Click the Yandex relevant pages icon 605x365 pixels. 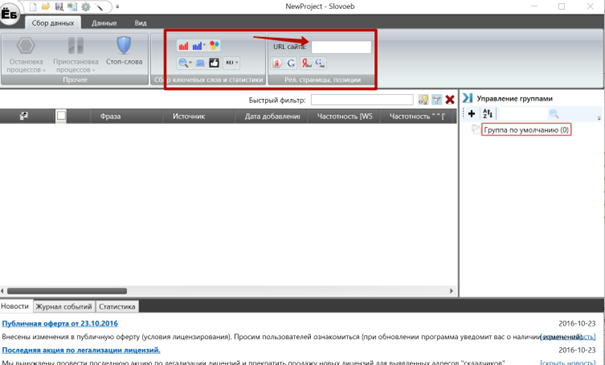277,63
